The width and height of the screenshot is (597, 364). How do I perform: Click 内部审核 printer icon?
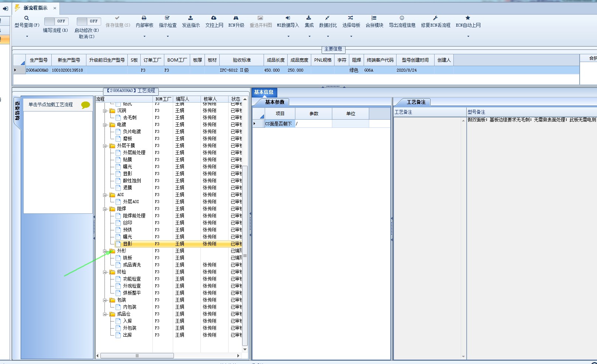click(x=144, y=18)
